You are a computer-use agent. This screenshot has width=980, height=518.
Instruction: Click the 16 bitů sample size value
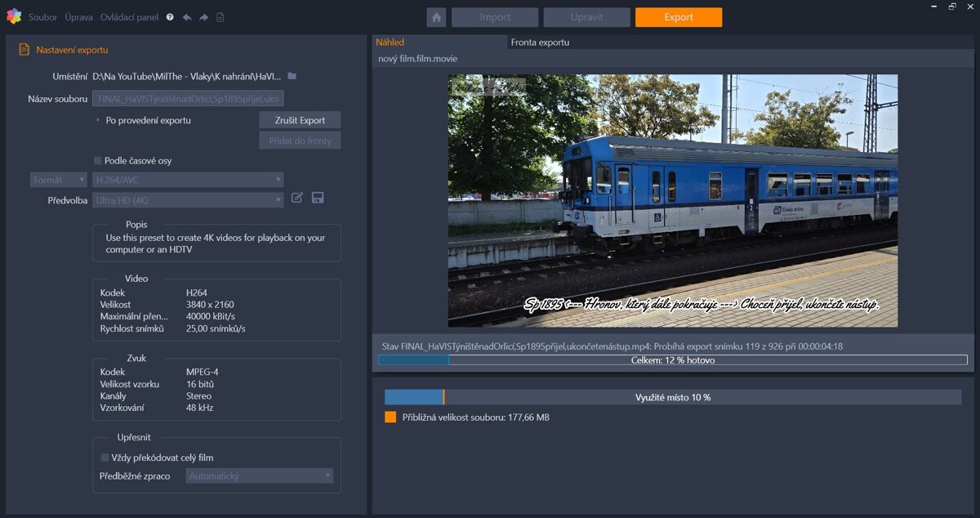(x=200, y=384)
